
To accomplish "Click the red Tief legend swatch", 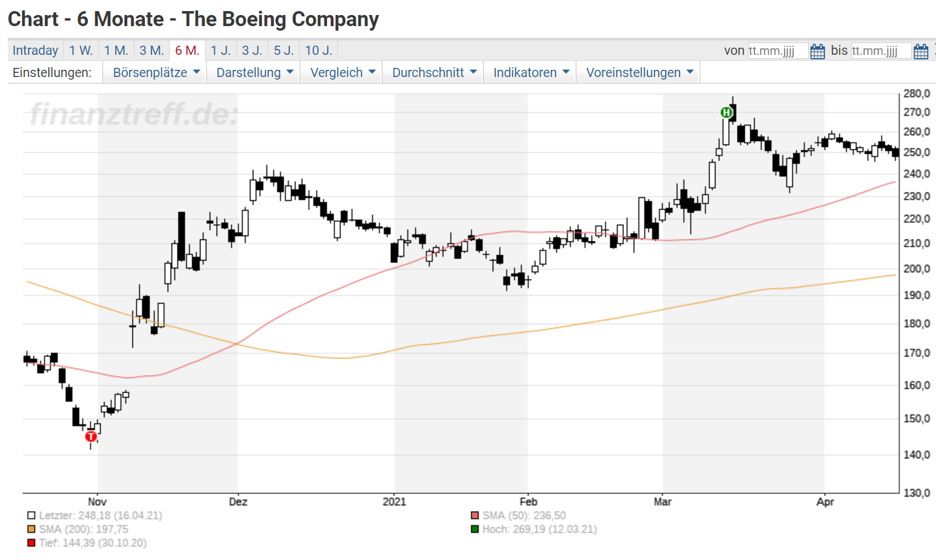I will [x=31, y=543].
